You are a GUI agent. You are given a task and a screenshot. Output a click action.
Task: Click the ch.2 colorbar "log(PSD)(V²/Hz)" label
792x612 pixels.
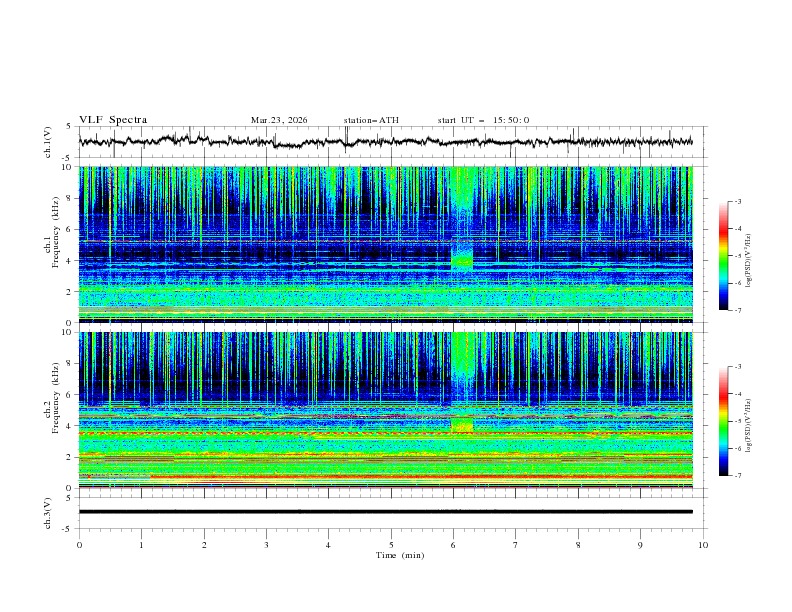[749, 426]
